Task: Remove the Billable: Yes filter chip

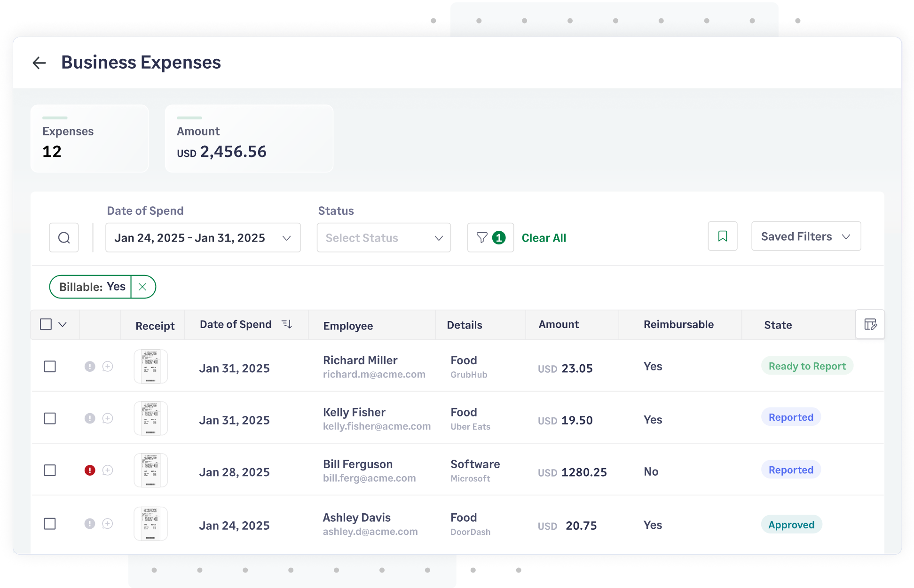Action: 143,287
